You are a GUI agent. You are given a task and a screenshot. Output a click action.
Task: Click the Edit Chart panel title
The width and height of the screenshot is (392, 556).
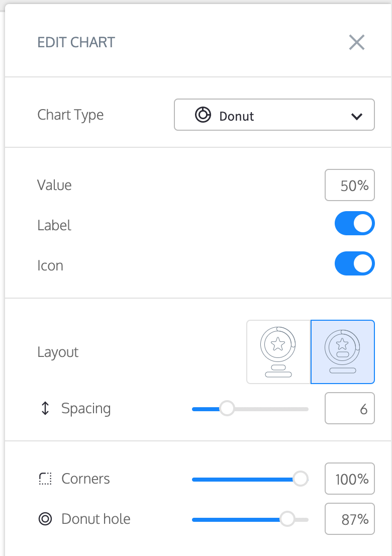tap(76, 43)
